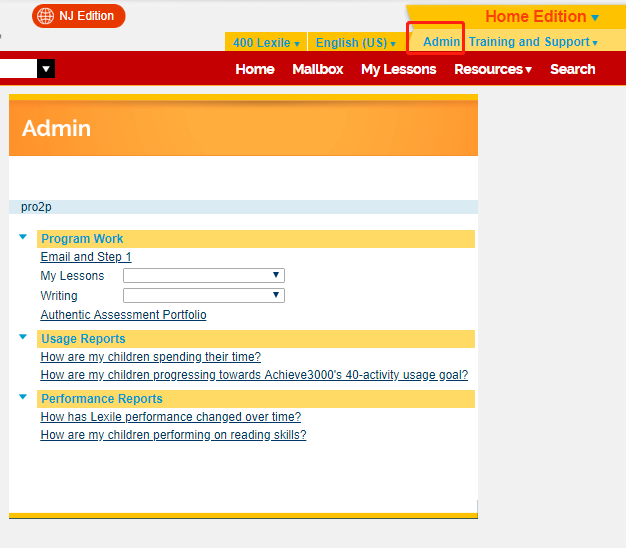Open the English (US) language dropdown
Viewport: 626px width, 548px height.
click(355, 42)
